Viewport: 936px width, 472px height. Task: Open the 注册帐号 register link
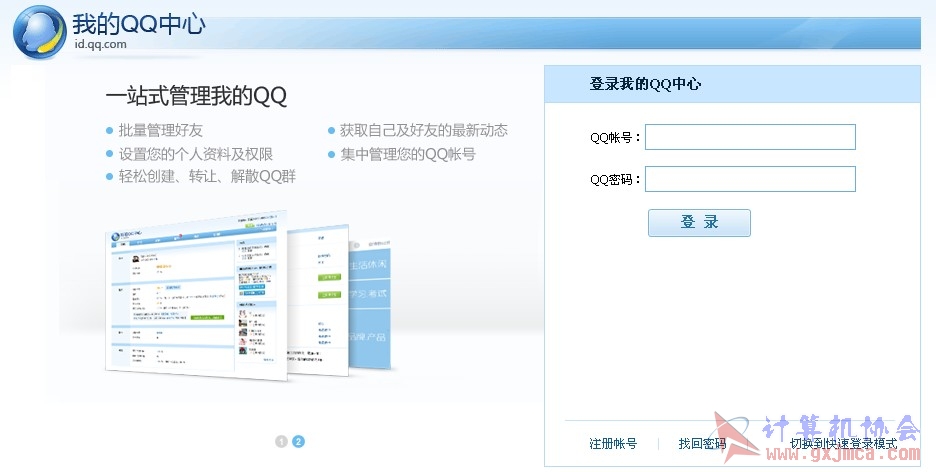(x=613, y=443)
